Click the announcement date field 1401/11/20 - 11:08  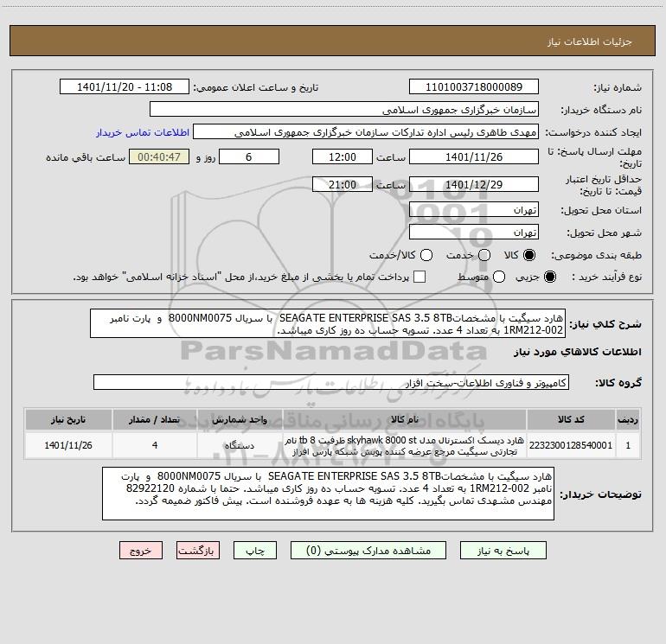(x=125, y=87)
